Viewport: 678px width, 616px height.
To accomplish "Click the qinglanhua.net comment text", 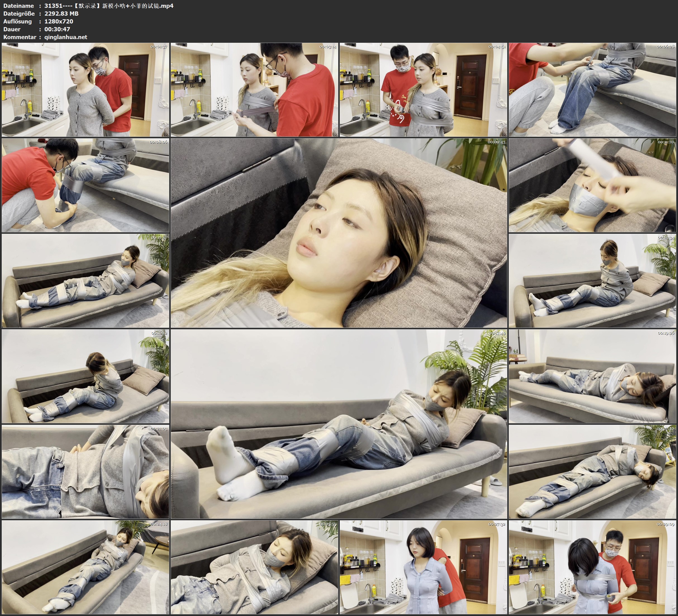I will pyautogui.click(x=66, y=37).
